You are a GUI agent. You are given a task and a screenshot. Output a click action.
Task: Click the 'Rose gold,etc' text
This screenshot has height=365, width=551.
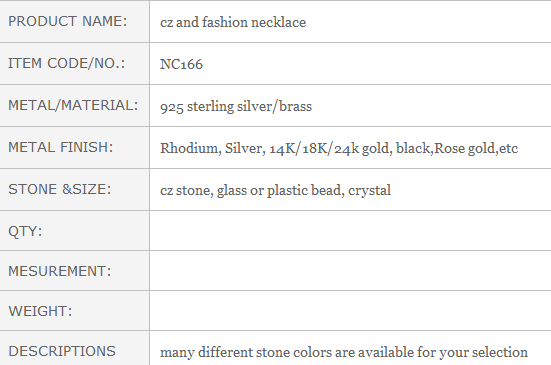(x=476, y=148)
